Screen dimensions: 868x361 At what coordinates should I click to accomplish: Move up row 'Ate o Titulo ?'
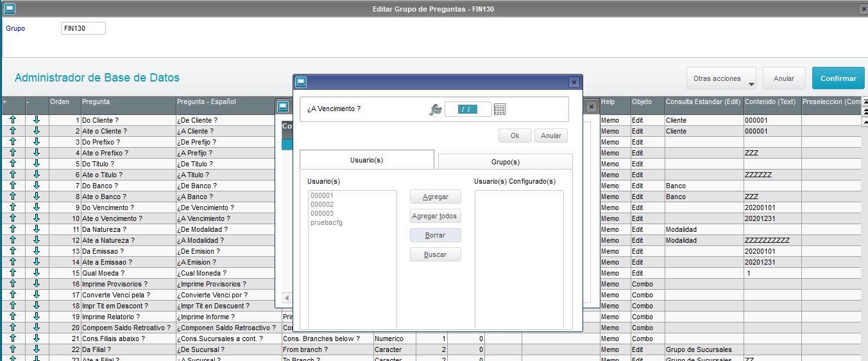coord(12,175)
